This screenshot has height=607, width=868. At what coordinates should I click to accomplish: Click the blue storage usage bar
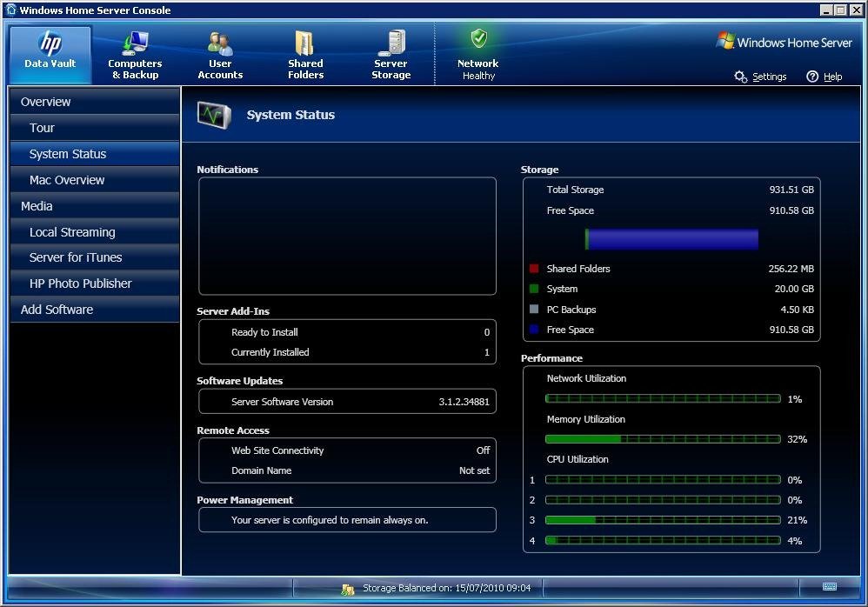tap(671, 239)
